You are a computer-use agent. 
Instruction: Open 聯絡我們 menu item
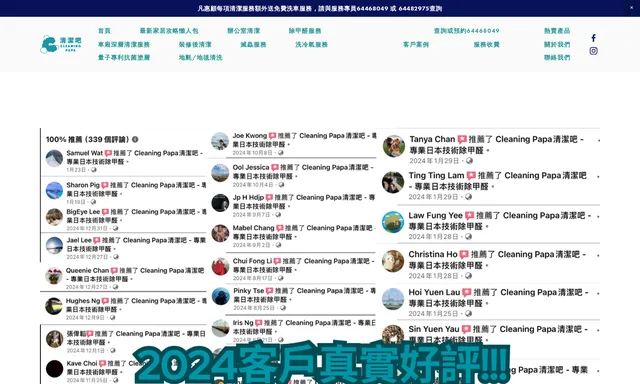[x=557, y=58]
